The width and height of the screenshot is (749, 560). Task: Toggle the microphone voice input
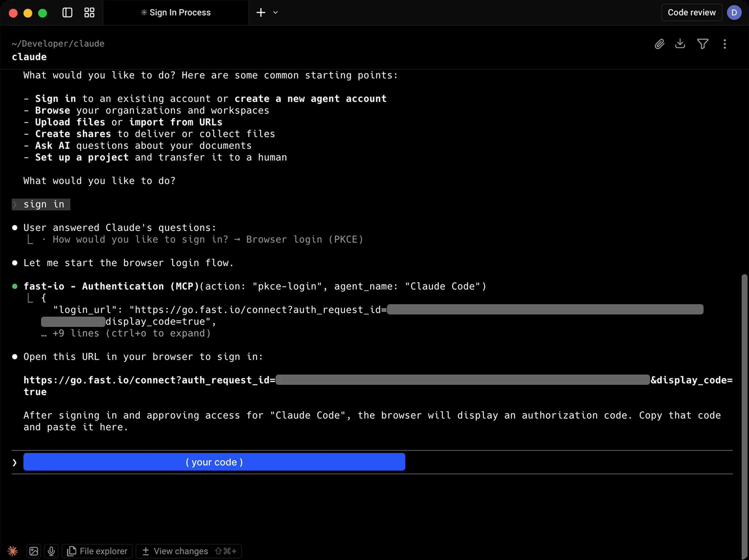tap(51, 551)
